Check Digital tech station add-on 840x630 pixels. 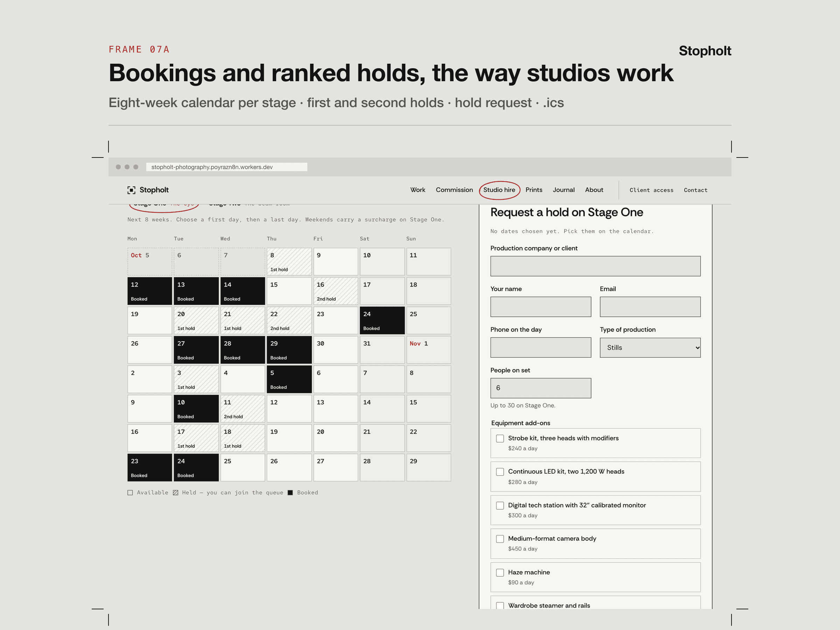coord(500,506)
